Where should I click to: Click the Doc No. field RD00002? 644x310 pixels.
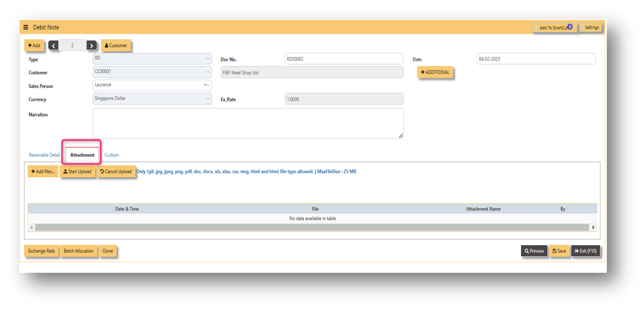[x=344, y=59]
